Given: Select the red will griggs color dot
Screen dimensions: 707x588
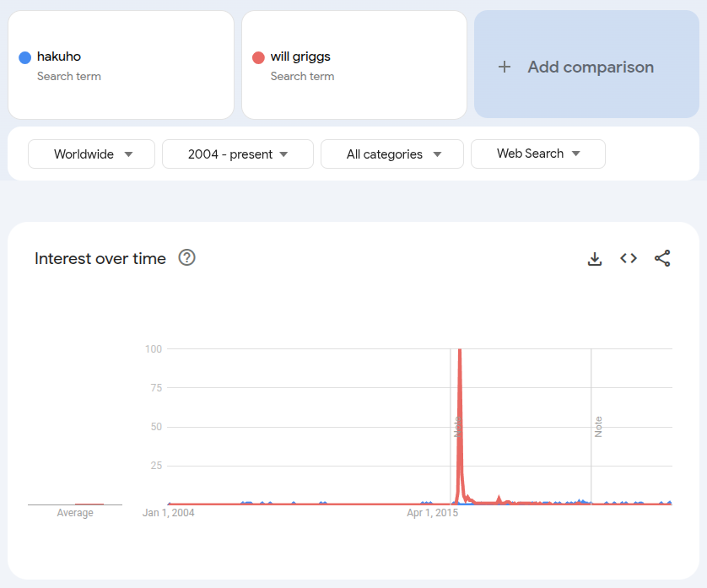Looking at the screenshot, I should (258, 57).
